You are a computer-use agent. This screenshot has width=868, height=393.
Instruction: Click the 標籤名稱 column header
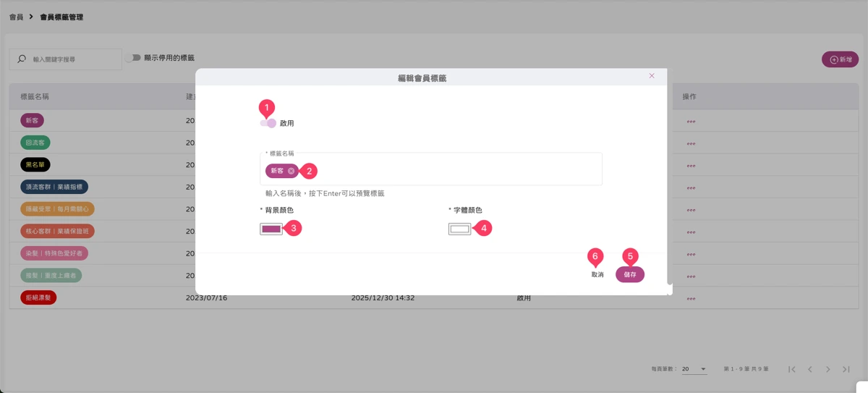point(35,96)
